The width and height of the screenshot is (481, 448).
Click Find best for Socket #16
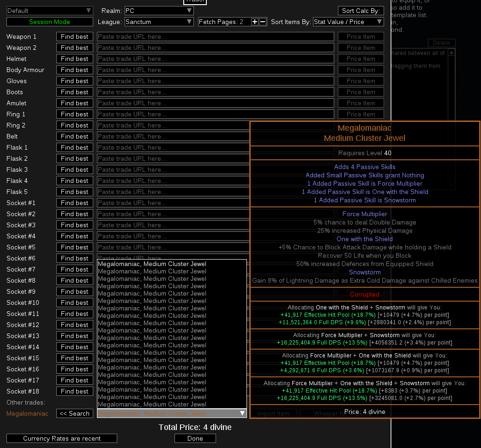tap(74, 369)
